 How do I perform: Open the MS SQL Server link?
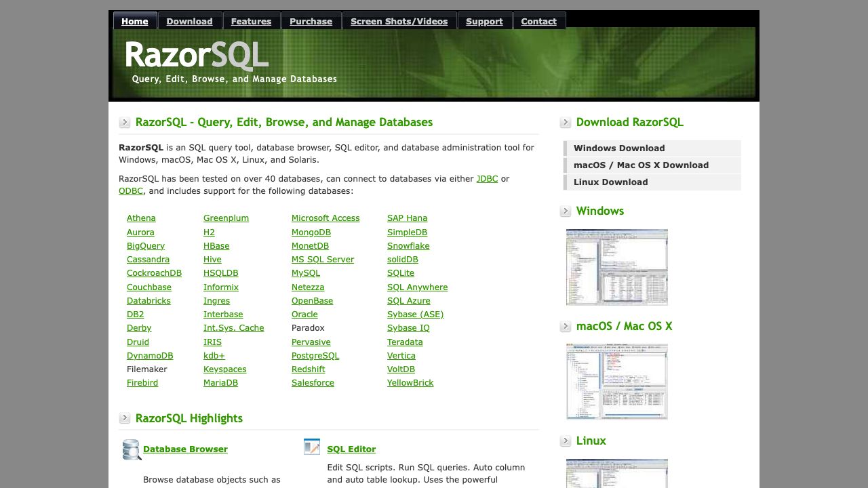[x=323, y=260]
